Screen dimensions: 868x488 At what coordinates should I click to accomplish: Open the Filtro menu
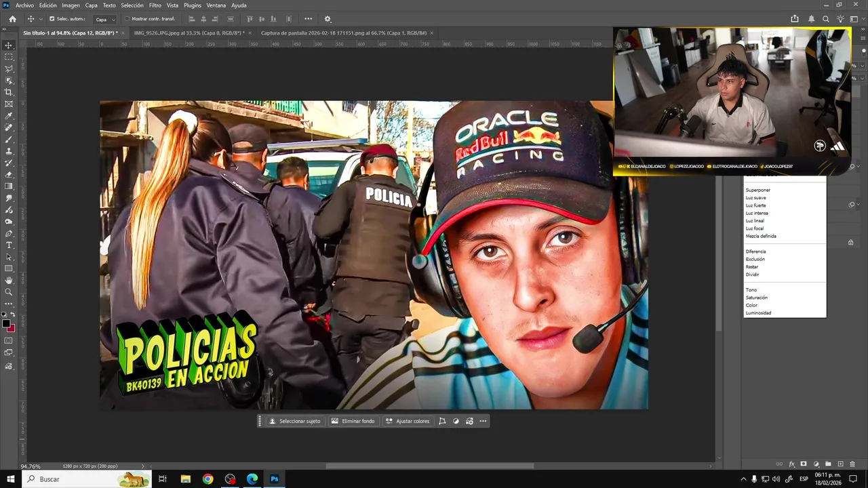(x=155, y=5)
